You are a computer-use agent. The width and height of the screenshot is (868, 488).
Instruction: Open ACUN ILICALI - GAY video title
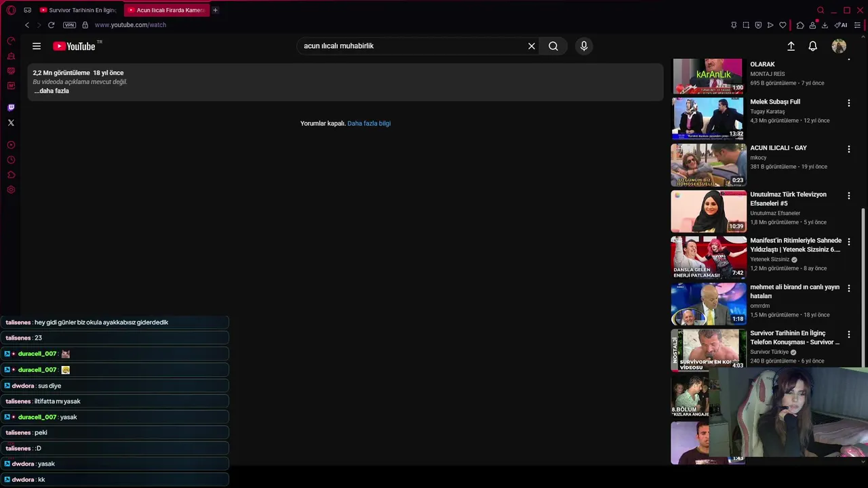click(778, 148)
